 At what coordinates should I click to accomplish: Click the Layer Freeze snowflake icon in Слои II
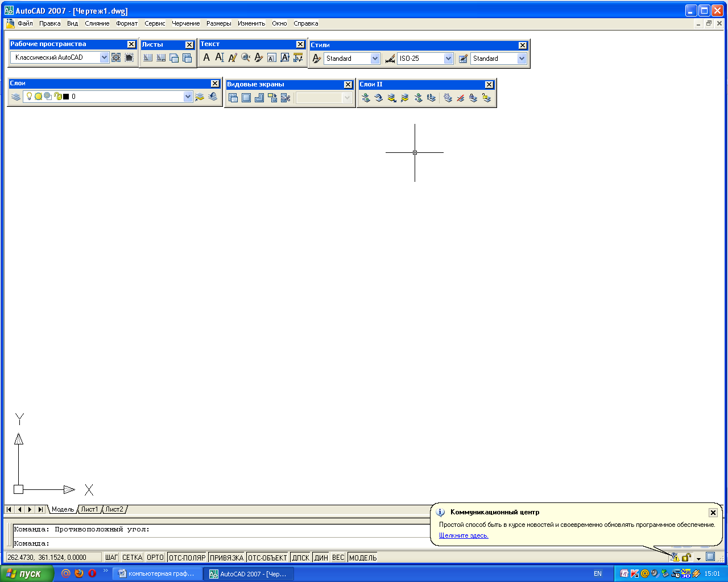(x=448, y=98)
